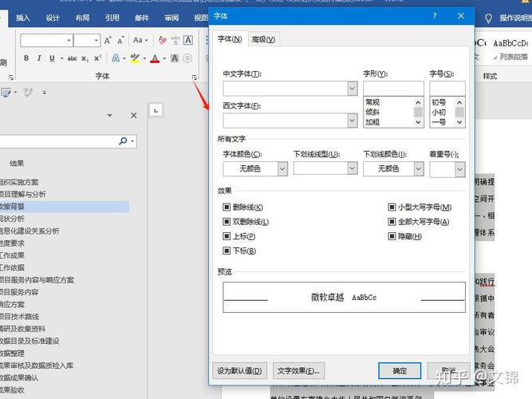Viewport: 532px width, 399px height.
Task: Apply superscript x² formatting
Action: [x=97, y=58]
